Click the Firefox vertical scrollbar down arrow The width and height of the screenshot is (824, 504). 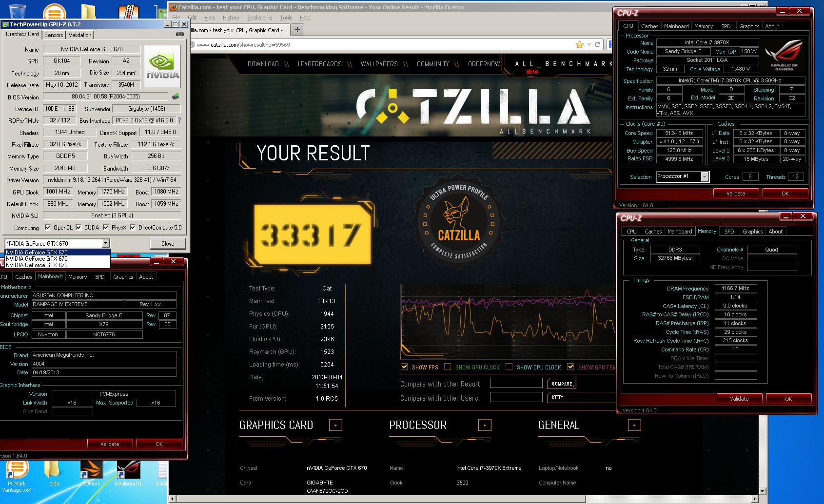pos(764,490)
